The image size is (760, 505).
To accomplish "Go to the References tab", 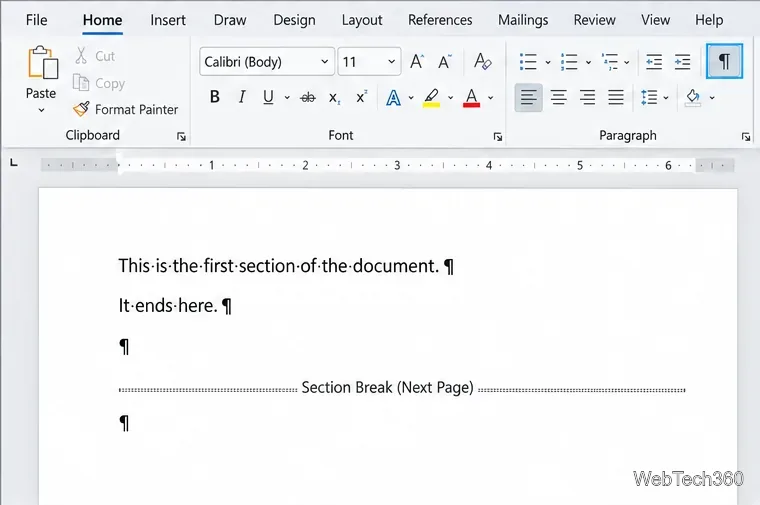I will point(440,20).
